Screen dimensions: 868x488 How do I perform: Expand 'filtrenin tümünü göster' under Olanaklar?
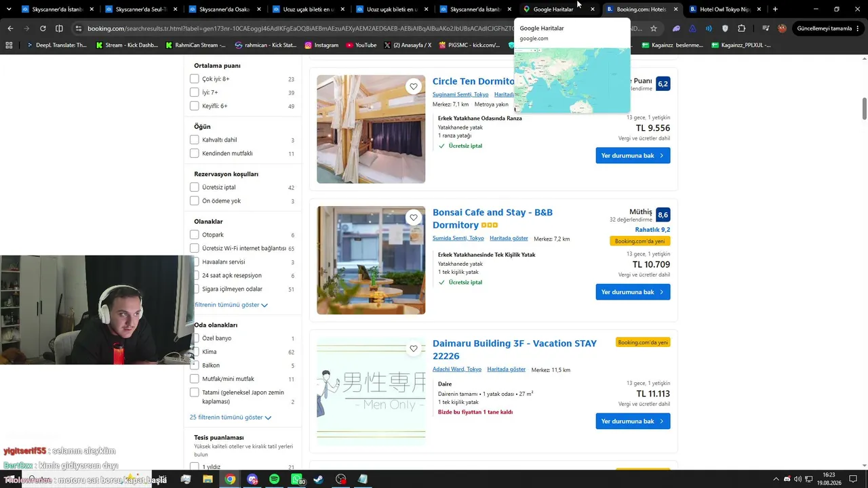231,305
